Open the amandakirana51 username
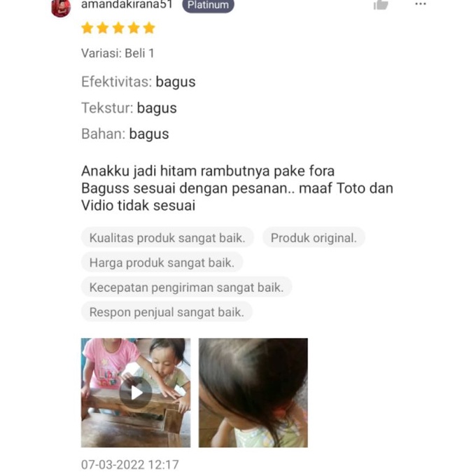The height and width of the screenshot is (476, 476). pyautogui.click(x=127, y=4)
